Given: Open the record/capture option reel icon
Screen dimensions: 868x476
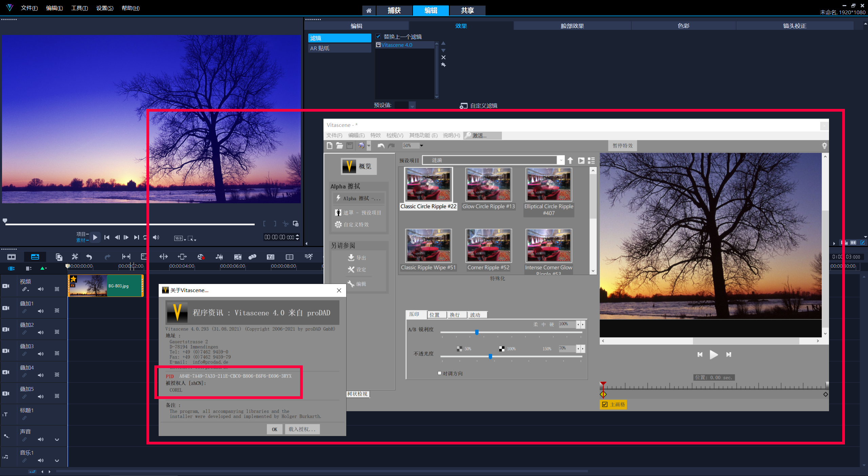Looking at the screenshot, I should (201, 257).
